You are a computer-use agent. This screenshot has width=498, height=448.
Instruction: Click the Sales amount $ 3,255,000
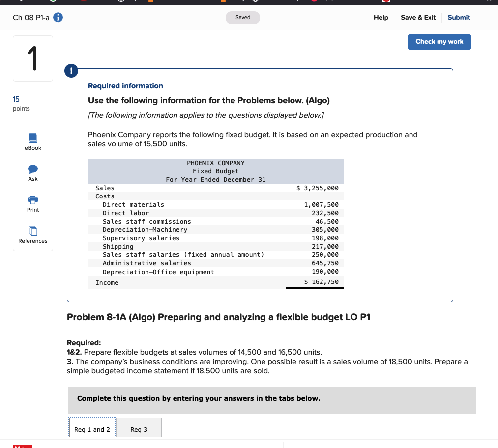point(317,188)
